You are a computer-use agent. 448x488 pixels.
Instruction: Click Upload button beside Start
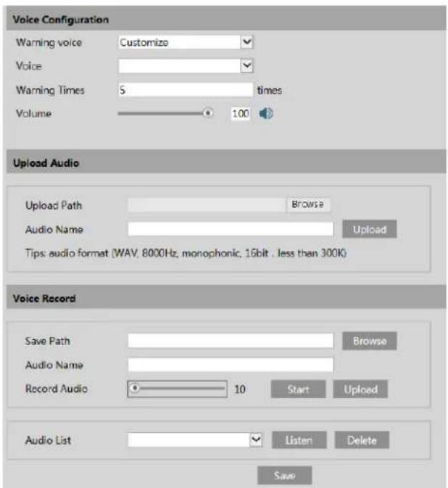(x=360, y=389)
